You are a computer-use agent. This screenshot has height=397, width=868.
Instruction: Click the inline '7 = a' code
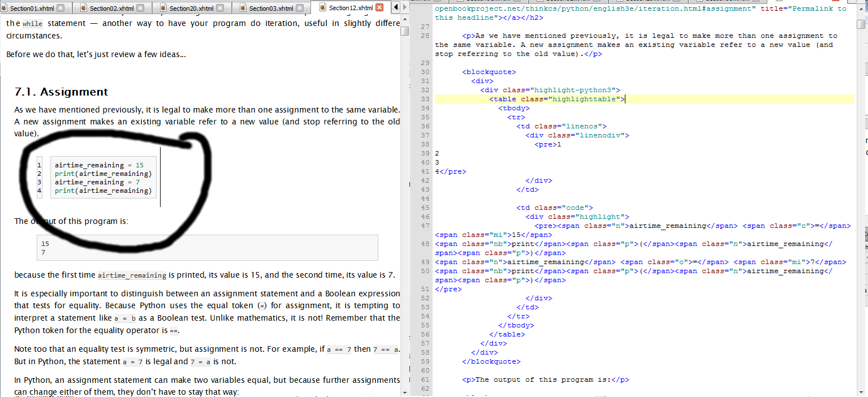[202, 362]
